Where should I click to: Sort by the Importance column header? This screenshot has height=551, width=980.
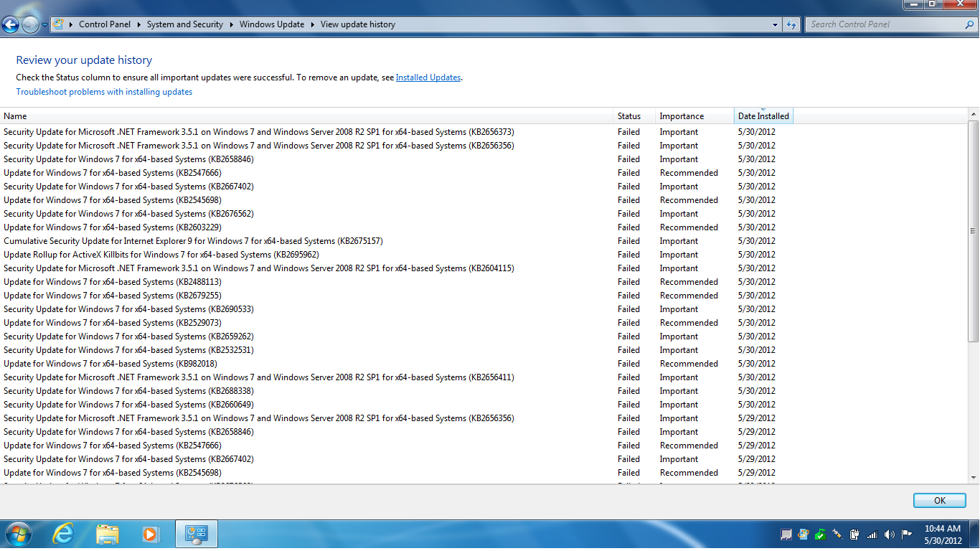pos(695,116)
